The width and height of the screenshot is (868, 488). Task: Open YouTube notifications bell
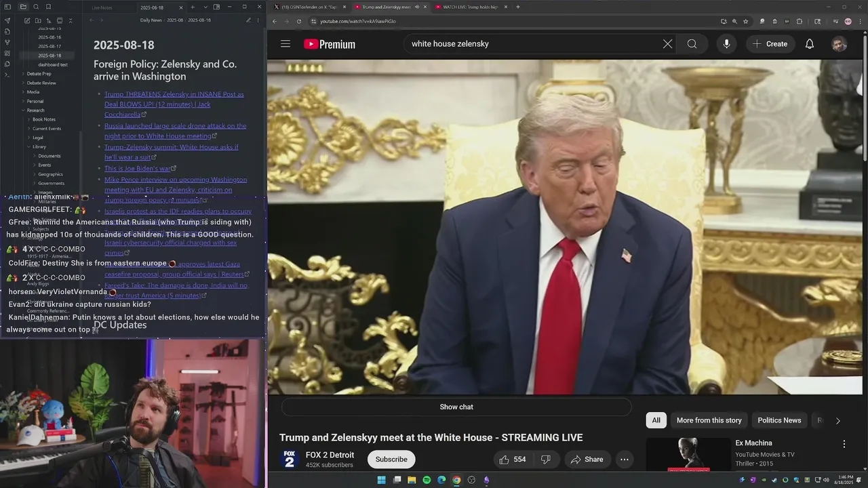click(810, 44)
